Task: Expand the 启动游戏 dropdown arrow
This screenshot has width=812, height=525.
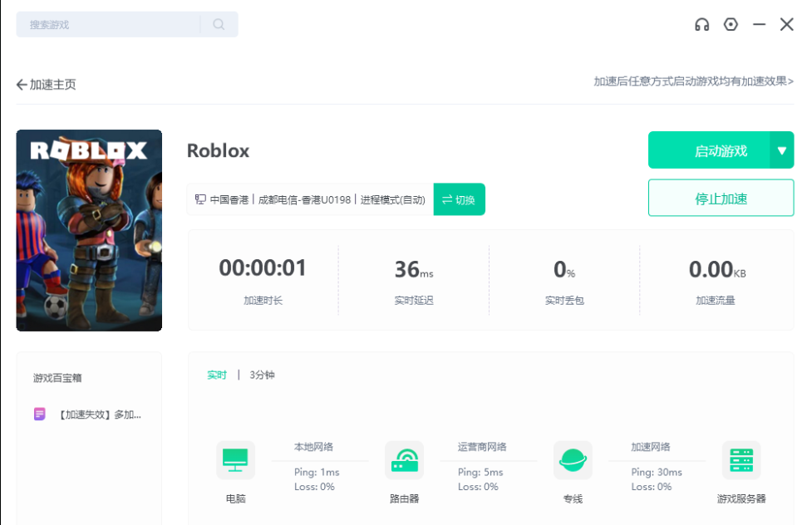Action: [782, 150]
